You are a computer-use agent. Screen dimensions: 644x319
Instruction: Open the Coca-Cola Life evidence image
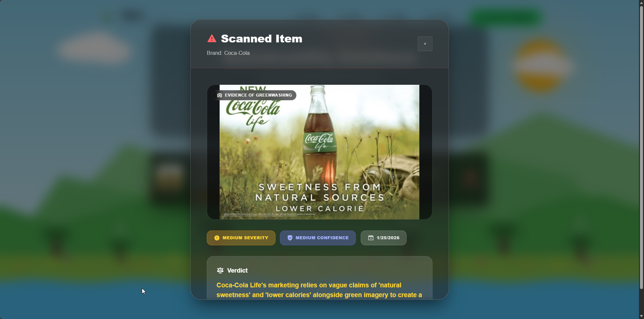(x=319, y=152)
